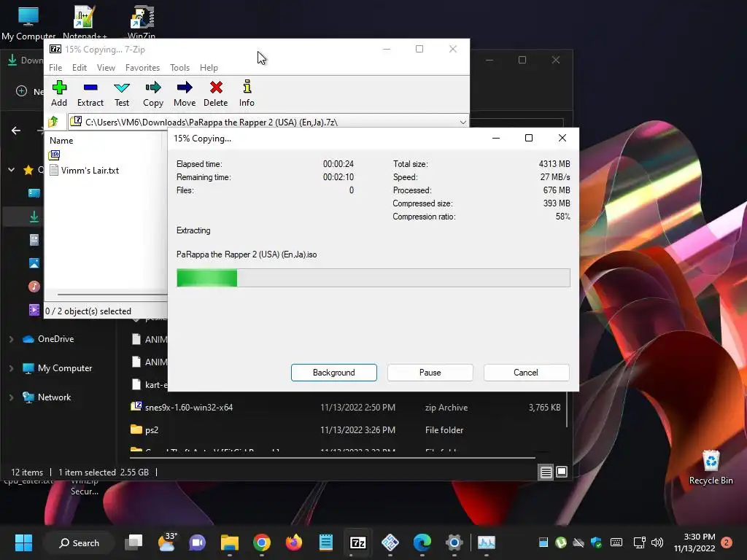Open the Help menu
Screen dimensions: 747x560
(209, 68)
